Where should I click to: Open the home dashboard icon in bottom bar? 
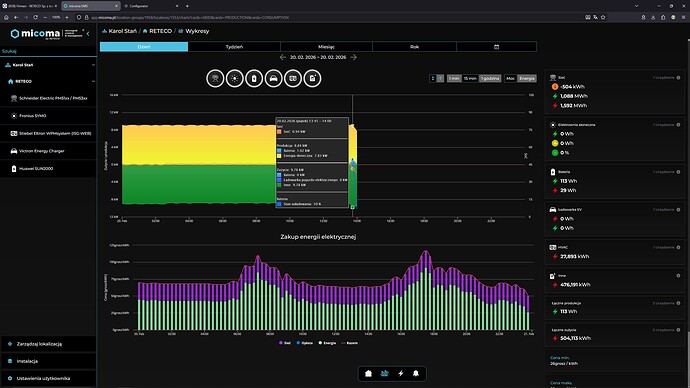pos(368,373)
